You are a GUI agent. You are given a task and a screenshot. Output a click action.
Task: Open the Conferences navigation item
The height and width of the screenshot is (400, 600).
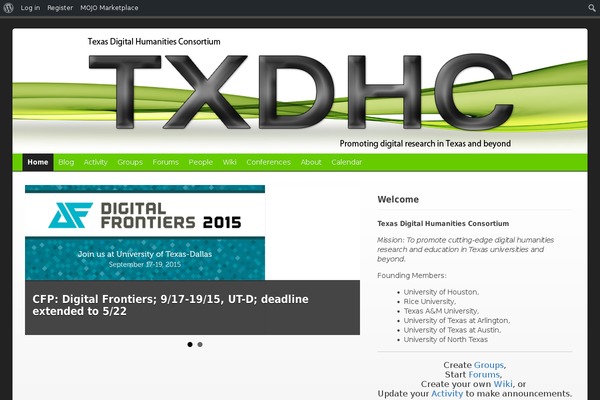(269, 162)
